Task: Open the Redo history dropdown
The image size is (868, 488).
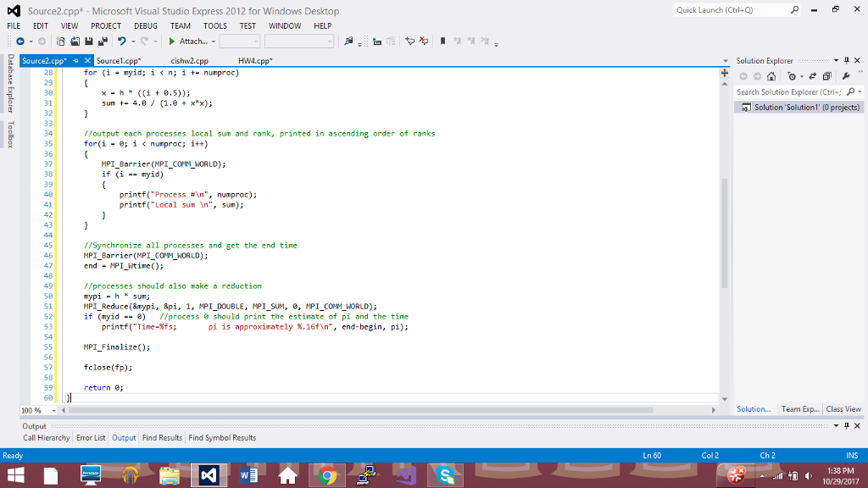Action: [154, 41]
